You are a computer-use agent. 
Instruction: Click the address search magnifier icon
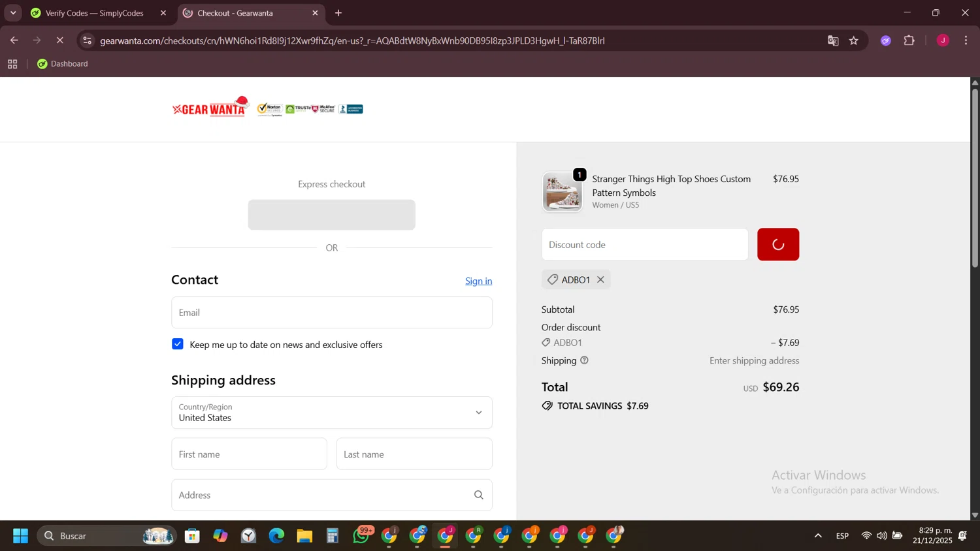pos(478,495)
